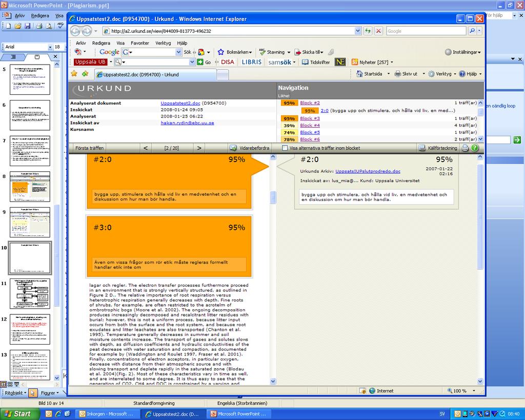525x420 pixels.
Task: Click the document pane scroll down arrow
Action: pyautogui.click(x=273, y=381)
